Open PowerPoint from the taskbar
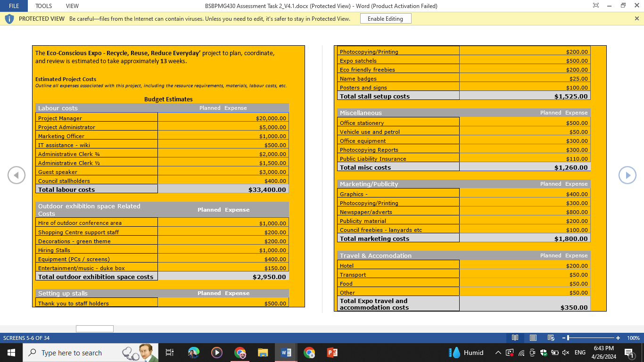 (x=332, y=352)
